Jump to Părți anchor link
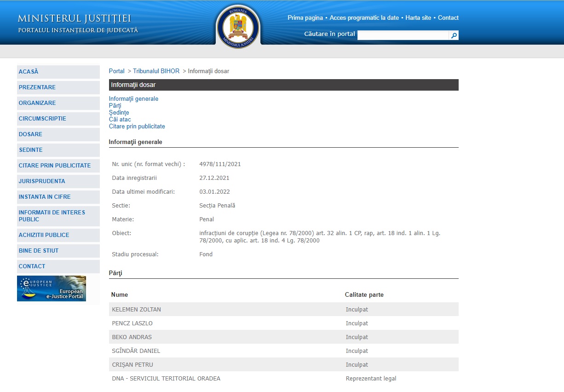The height and width of the screenshot is (392, 564). [x=115, y=106]
